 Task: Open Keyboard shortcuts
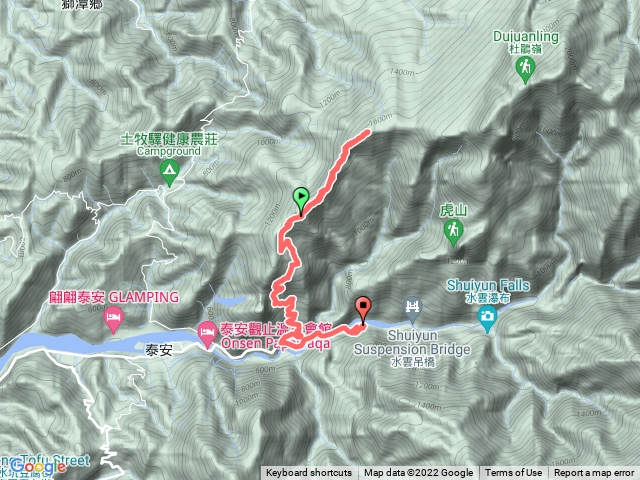[x=309, y=473]
